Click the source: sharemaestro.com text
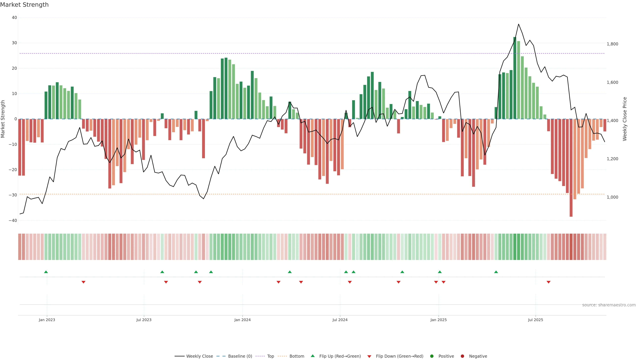Viewport: 644px width, 362px height. click(x=609, y=305)
